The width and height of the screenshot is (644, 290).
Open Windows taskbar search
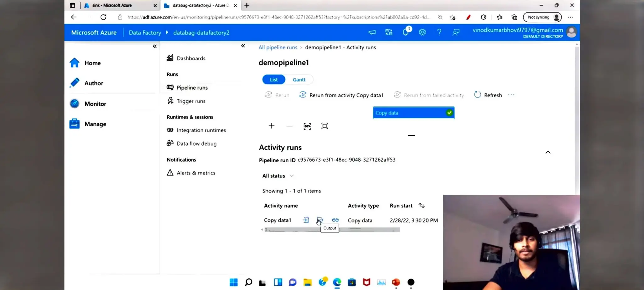tap(248, 282)
